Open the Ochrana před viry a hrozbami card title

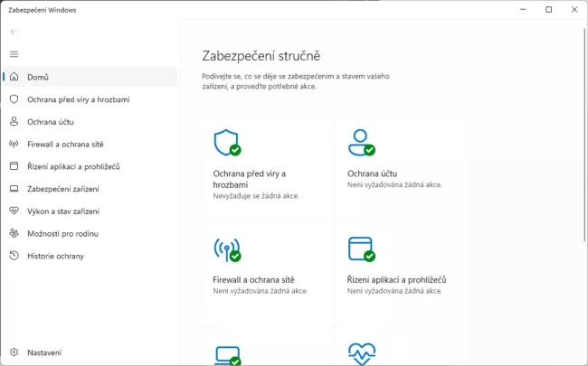pyautogui.click(x=250, y=179)
